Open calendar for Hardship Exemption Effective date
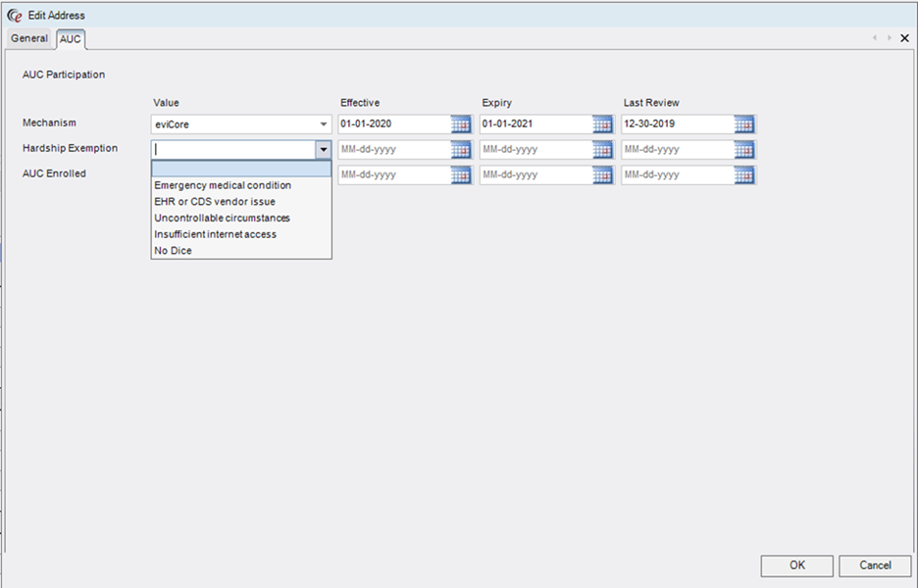Screen dimensions: 918x588 click(x=461, y=150)
